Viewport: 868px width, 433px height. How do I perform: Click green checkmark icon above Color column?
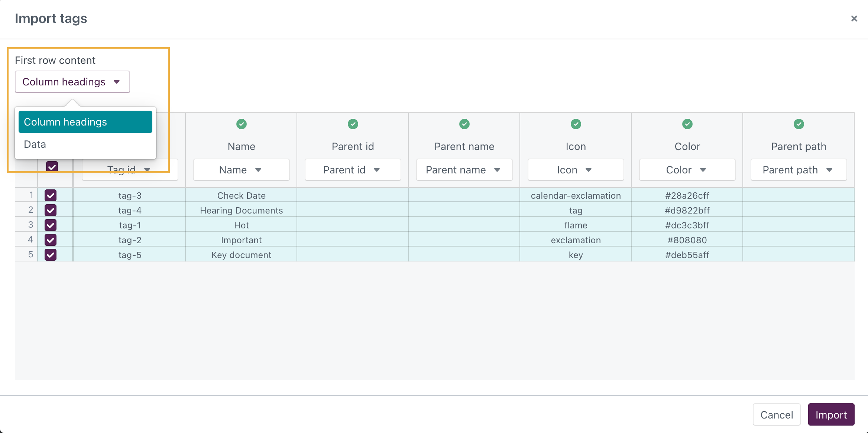pyautogui.click(x=687, y=124)
